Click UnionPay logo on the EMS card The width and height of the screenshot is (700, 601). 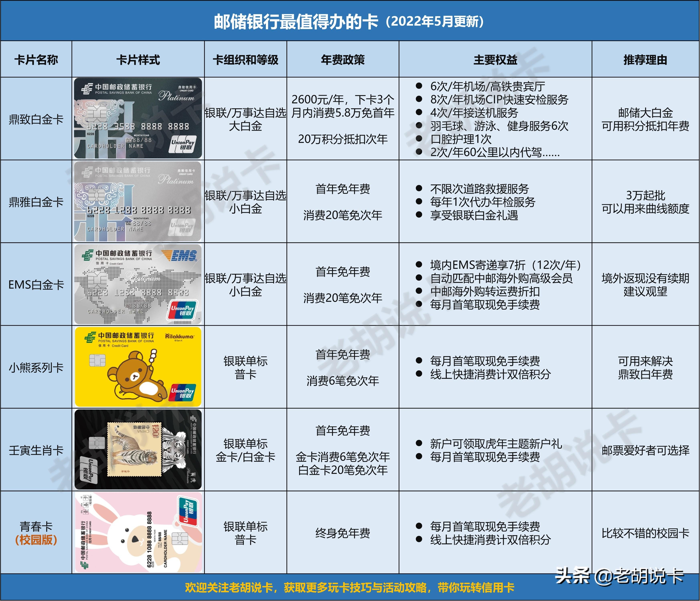point(183,310)
